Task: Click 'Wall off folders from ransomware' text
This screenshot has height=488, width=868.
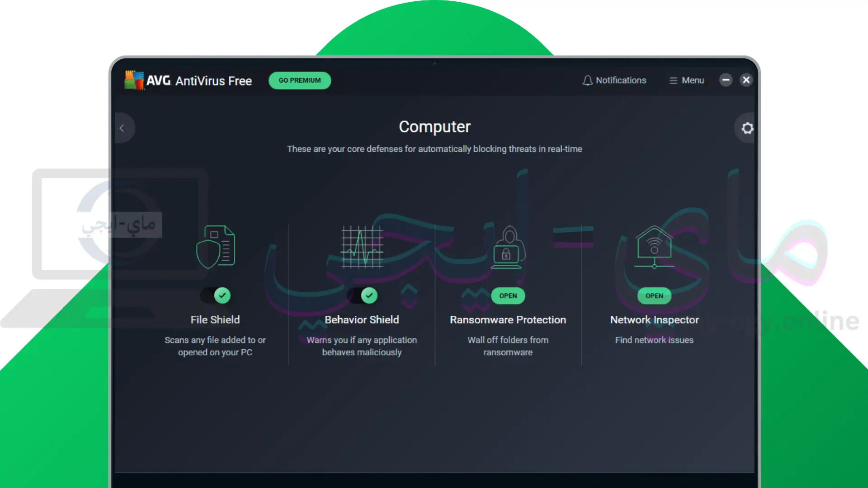Action: point(508,346)
